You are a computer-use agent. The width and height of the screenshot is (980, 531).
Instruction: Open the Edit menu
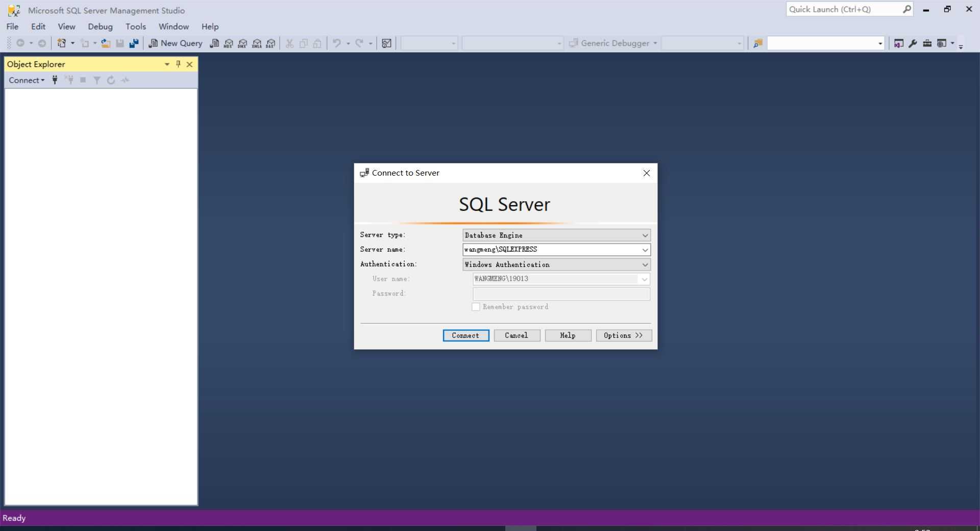point(38,27)
